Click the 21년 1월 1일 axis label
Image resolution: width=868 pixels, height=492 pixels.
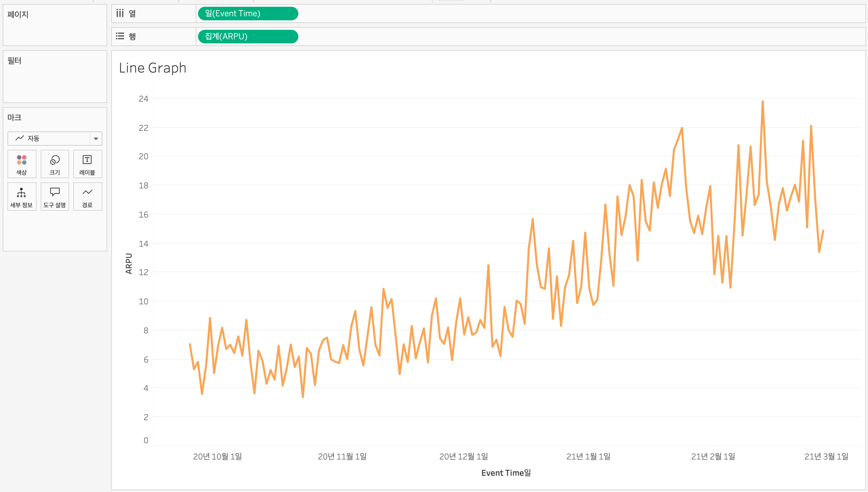click(x=588, y=456)
